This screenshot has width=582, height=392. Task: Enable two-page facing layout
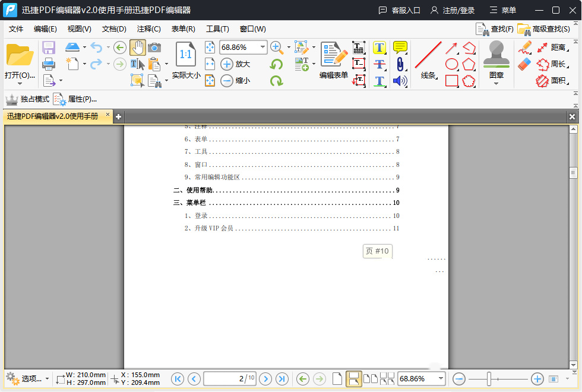pos(371,379)
